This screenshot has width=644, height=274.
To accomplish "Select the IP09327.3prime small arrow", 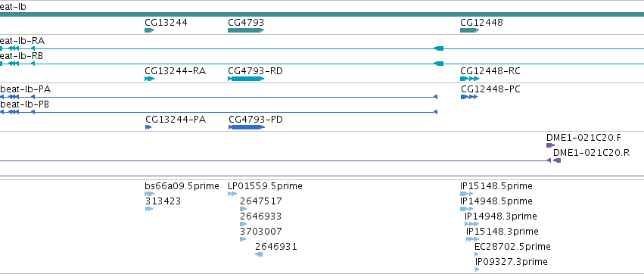I will 478,269.
